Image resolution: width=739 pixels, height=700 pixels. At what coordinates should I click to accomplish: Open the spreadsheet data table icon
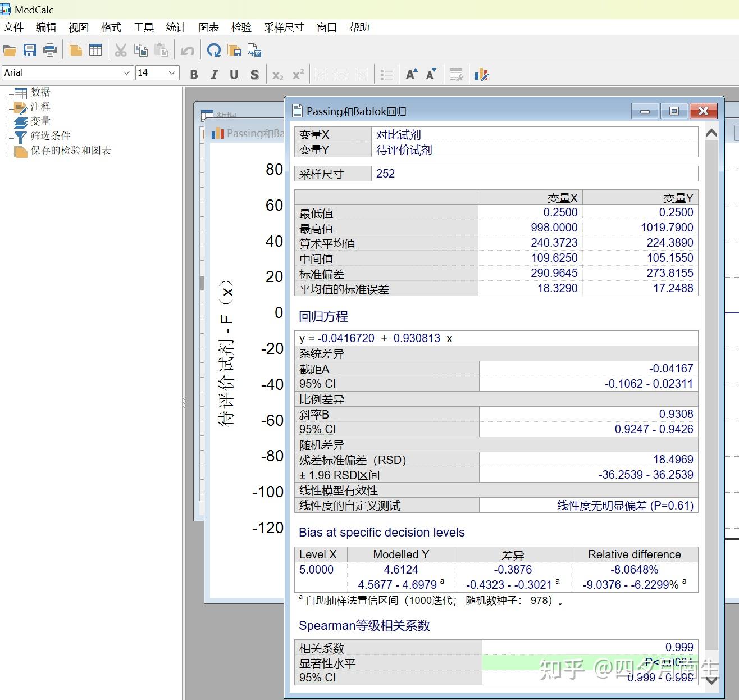click(x=95, y=51)
